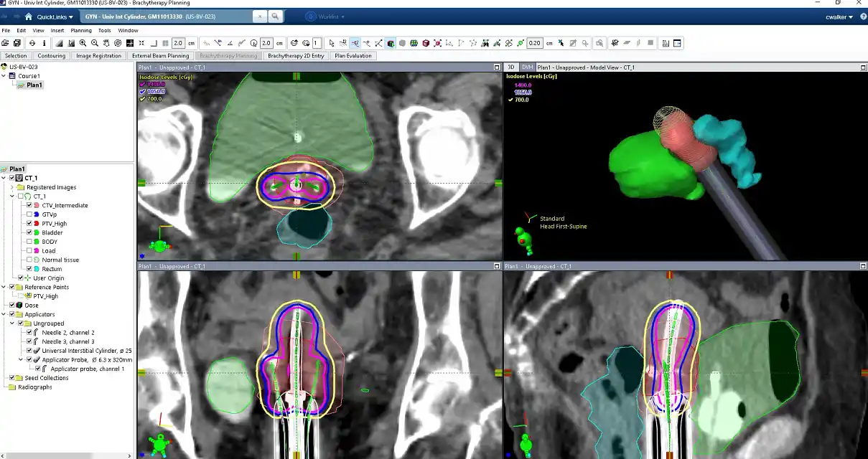This screenshot has width=868, height=459.
Task: Click the red 3D cube icon
Action: pyautogui.click(x=426, y=43)
